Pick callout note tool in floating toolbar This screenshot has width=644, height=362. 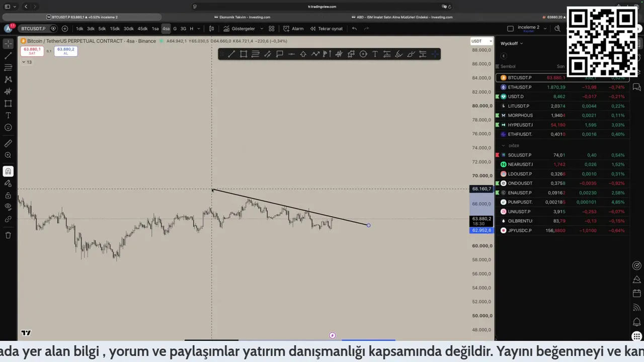[x=280, y=54]
